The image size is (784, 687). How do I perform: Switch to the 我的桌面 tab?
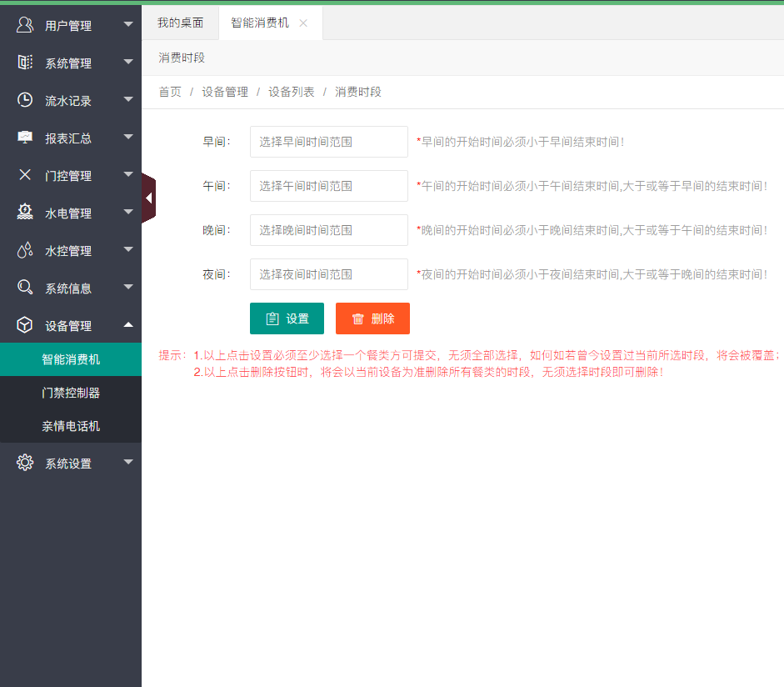tap(180, 23)
